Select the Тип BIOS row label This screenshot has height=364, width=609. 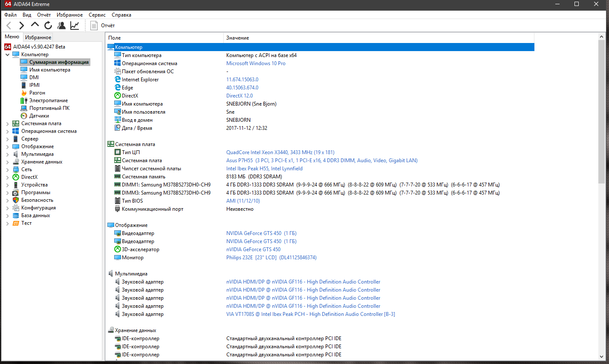(133, 201)
